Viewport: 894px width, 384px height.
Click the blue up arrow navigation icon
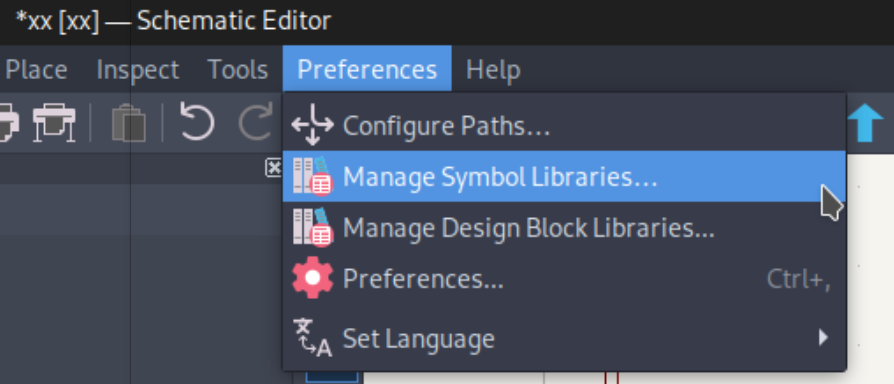[864, 122]
